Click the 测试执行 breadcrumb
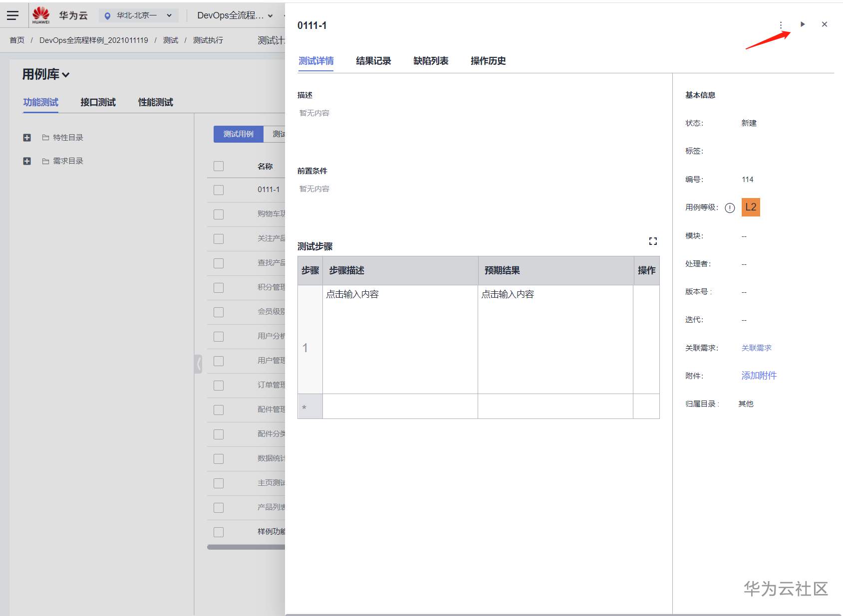This screenshot has height=616, width=843. click(208, 40)
